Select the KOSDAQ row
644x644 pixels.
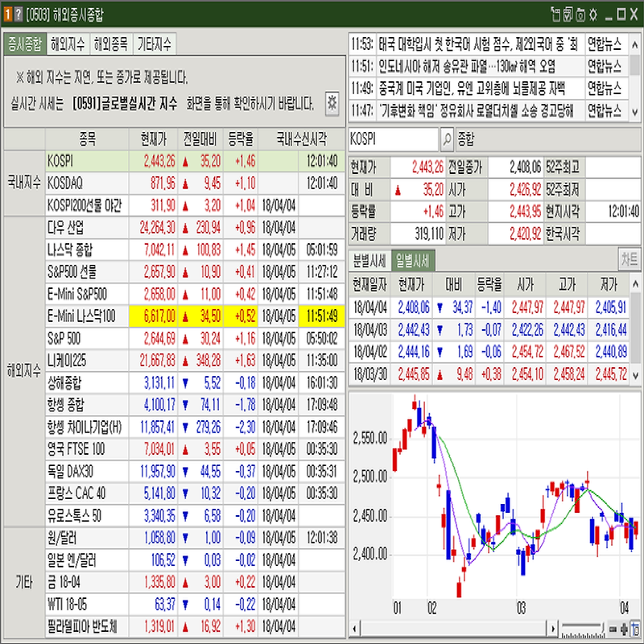pyautogui.click(x=195, y=184)
